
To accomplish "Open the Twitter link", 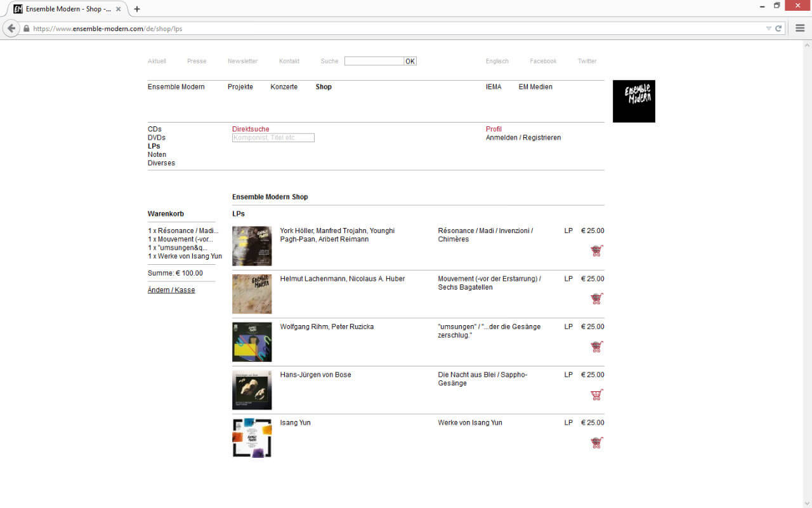I will point(587,62).
